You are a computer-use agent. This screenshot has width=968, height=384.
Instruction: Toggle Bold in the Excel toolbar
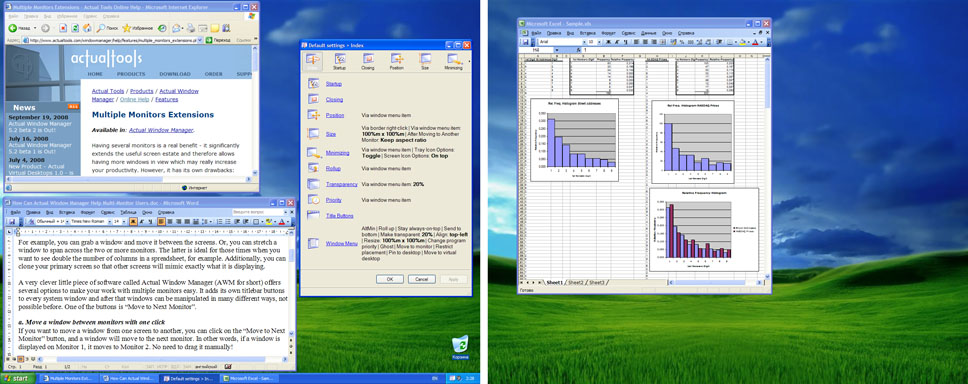608,42
